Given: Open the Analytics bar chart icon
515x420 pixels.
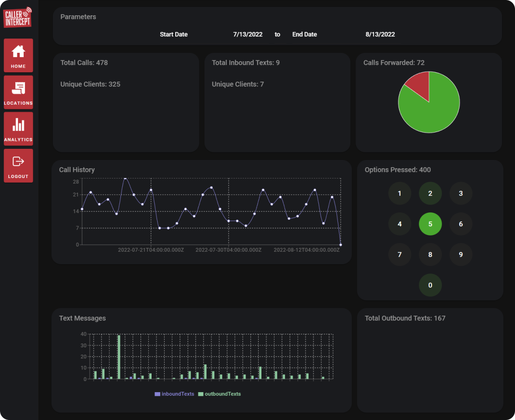Looking at the screenshot, I should [18, 128].
